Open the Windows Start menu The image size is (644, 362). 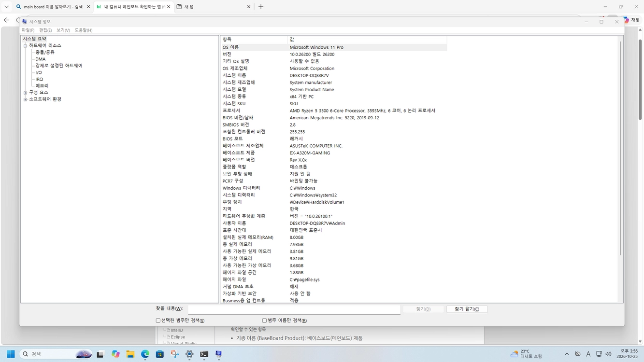(x=11, y=354)
